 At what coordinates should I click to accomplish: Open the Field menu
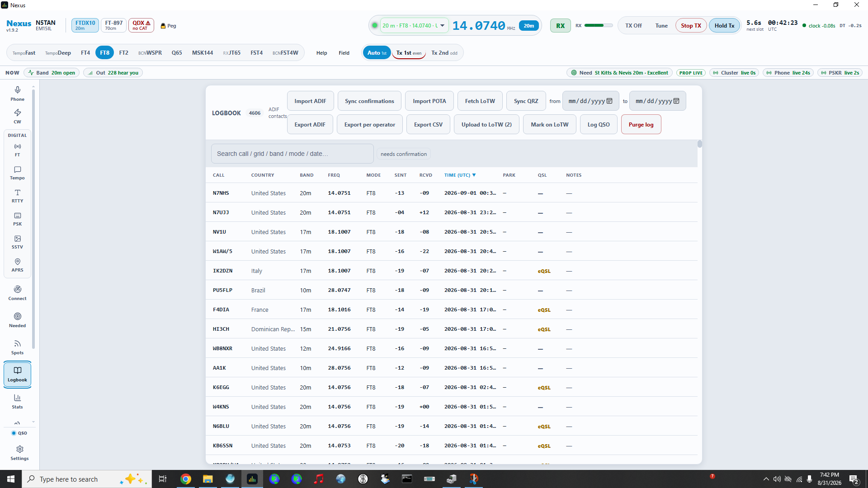coord(344,53)
